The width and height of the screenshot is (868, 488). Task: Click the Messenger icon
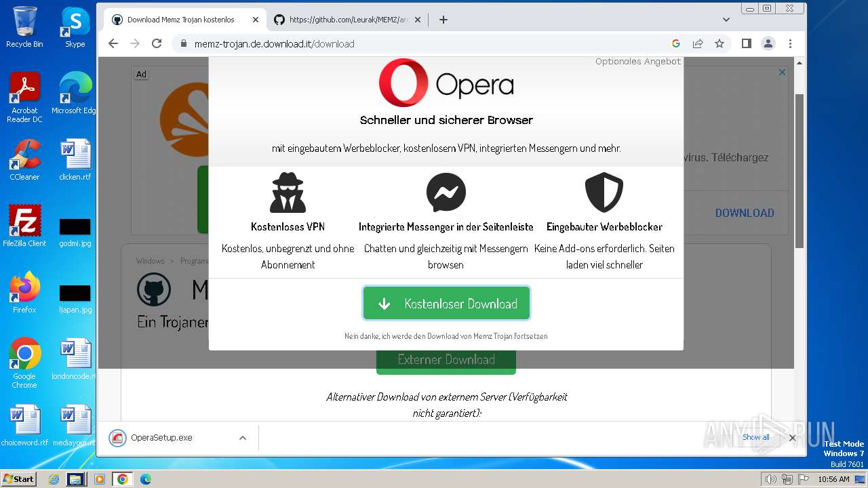[446, 192]
